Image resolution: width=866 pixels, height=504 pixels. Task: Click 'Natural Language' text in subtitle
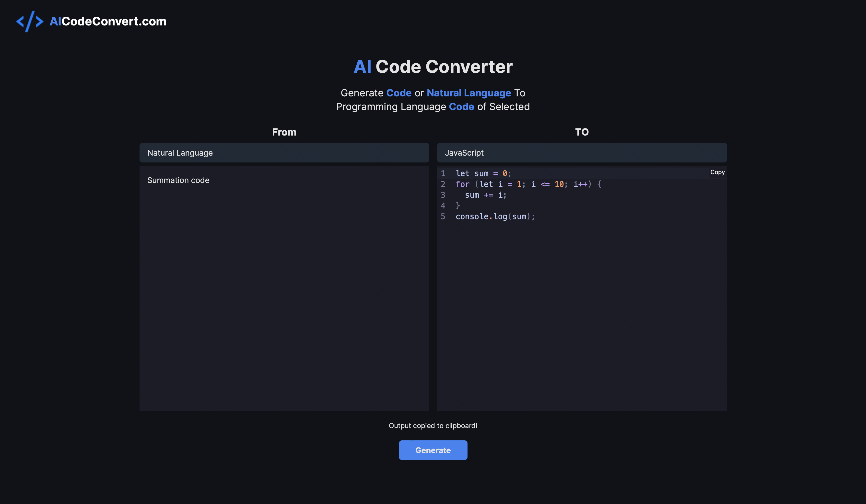(x=468, y=93)
